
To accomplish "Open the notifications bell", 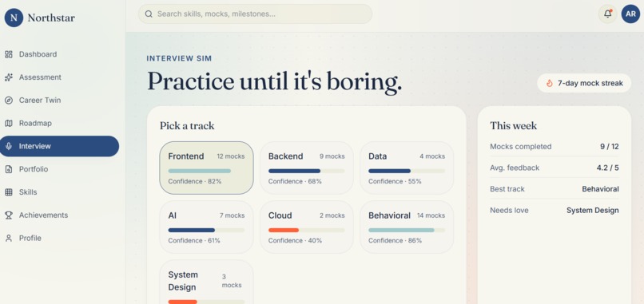I will pyautogui.click(x=607, y=14).
